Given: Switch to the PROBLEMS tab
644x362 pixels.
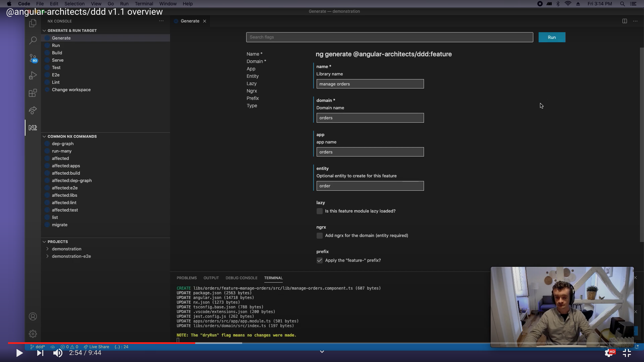Looking at the screenshot, I should (x=186, y=278).
